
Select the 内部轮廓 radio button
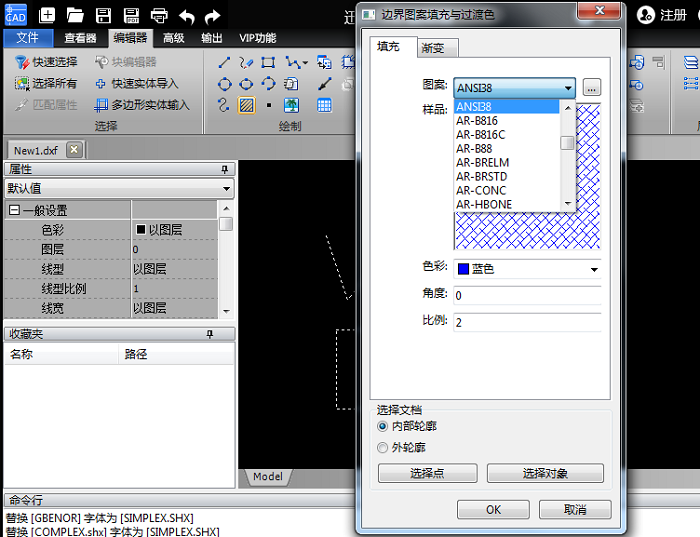click(x=383, y=426)
